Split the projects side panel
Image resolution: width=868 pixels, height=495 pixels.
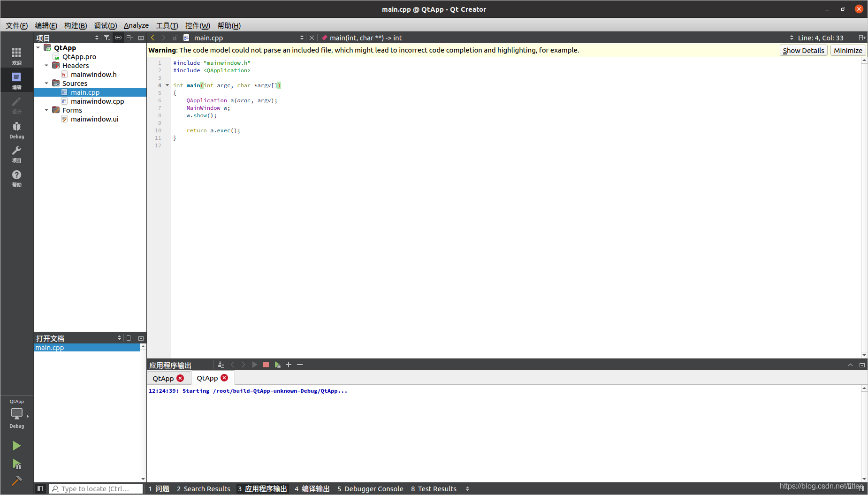click(130, 38)
